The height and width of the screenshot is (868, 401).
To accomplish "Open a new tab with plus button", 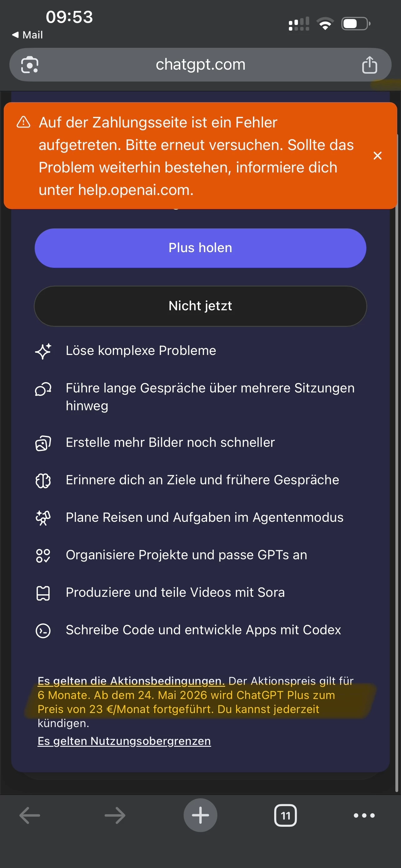I will [200, 816].
